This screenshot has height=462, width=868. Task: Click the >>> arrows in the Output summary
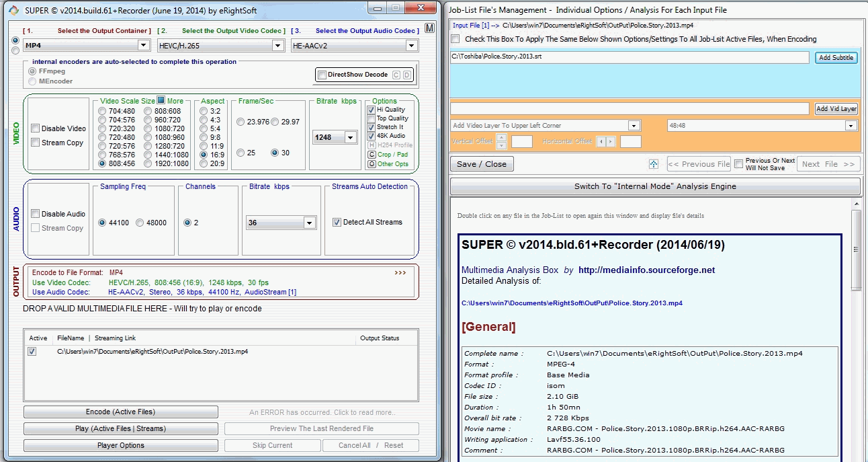click(x=400, y=273)
